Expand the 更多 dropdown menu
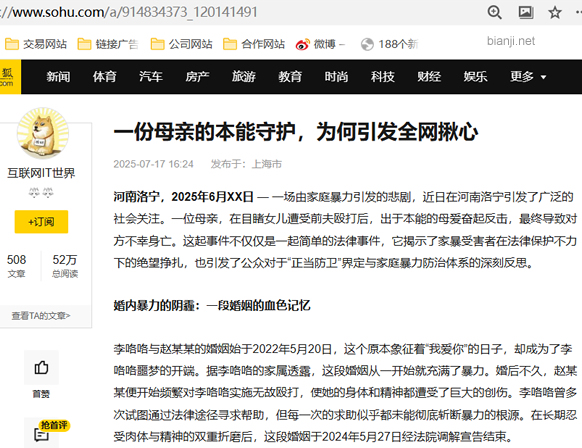The height and width of the screenshot is (448, 582). tap(528, 76)
